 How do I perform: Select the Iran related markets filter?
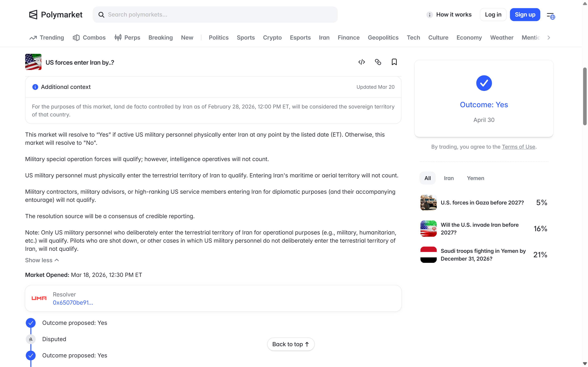pos(449,178)
